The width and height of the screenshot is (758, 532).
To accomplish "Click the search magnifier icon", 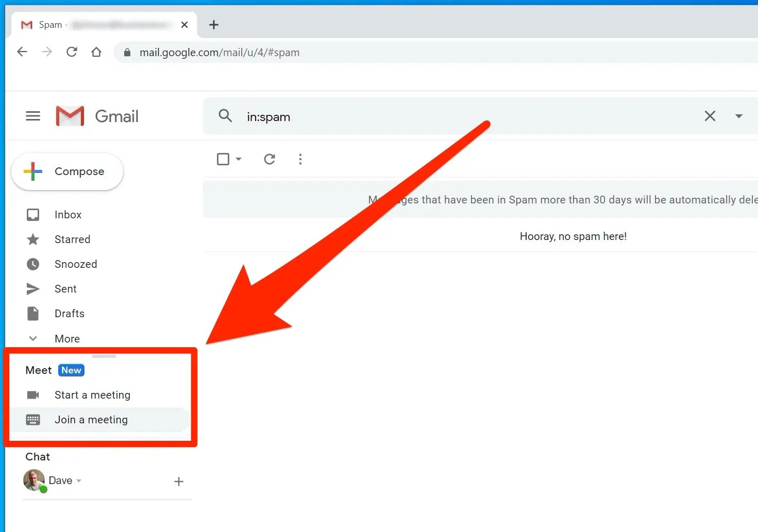I will point(225,116).
